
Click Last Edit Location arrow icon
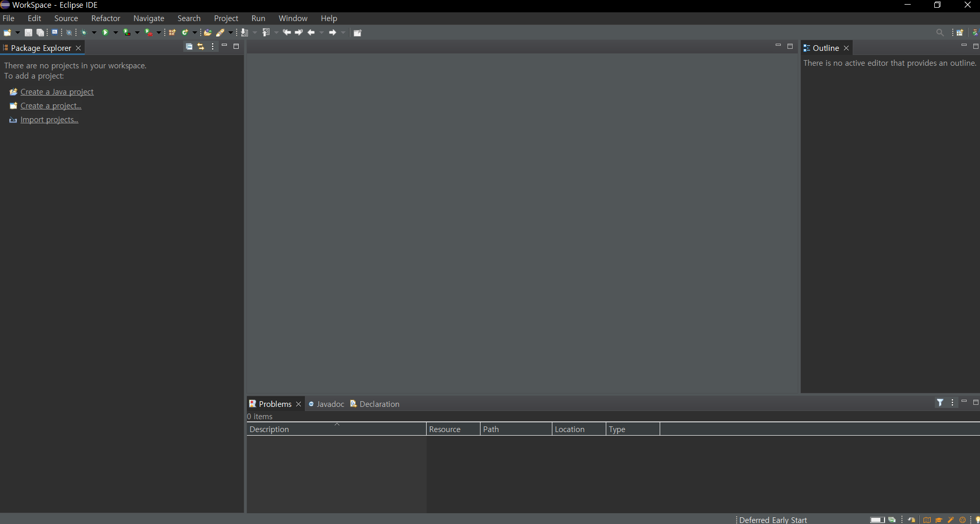pyautogui.click(x=287, y=32)
